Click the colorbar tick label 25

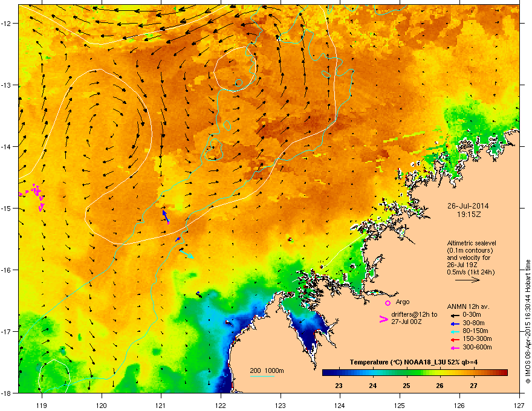406,386
